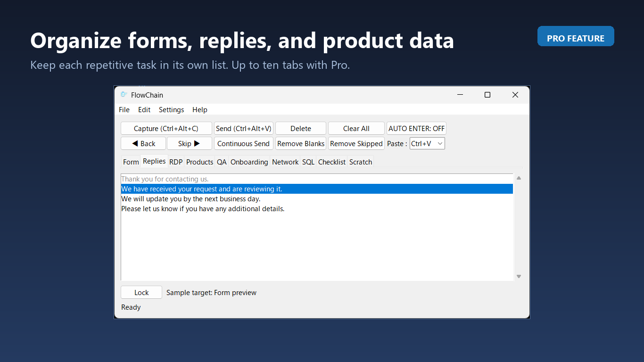Select 'We will update you by the next business day.' row
This screenshot has width=644, height=362.
[317, 198]
